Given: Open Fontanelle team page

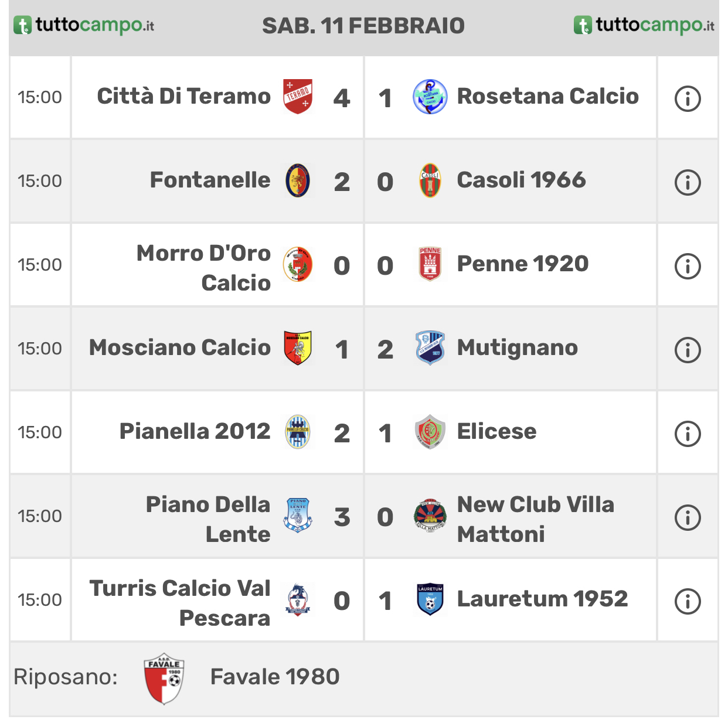Looking at the screenshot, I should 210,180.
